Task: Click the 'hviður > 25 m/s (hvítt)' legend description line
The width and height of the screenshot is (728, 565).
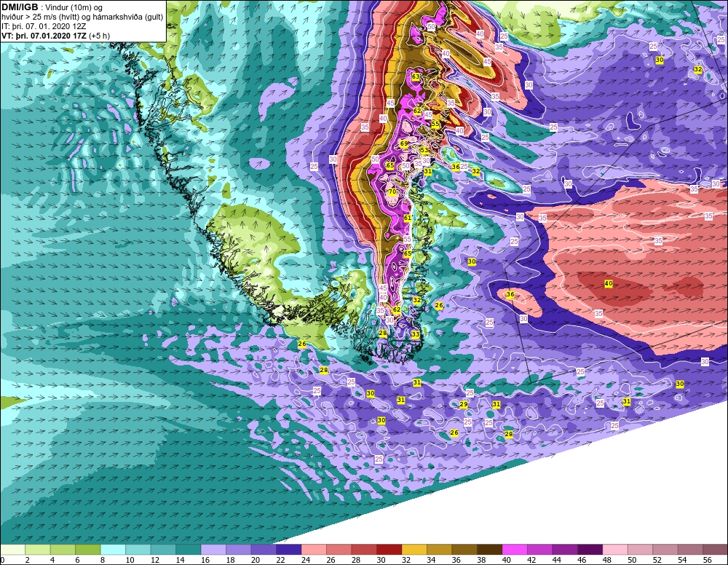Action: pyautogui.click(x=82, y=17)
